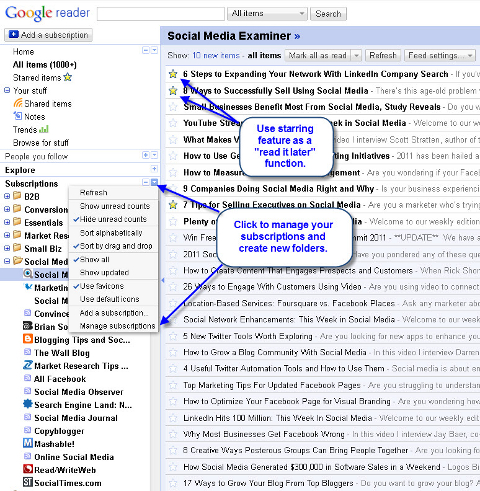Choose Show unread counts menu option
Viewport: 480px width, 491px height.
[x=115, y=206]
